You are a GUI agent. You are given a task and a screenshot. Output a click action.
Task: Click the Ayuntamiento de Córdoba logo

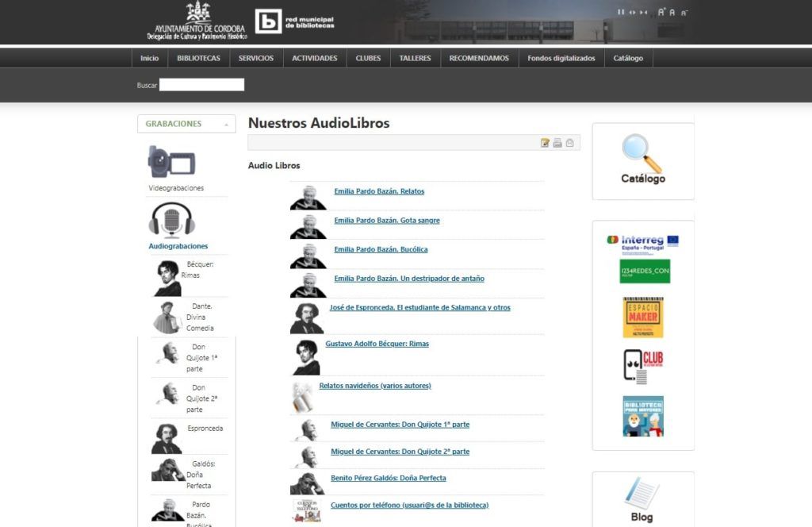[197, 21]
